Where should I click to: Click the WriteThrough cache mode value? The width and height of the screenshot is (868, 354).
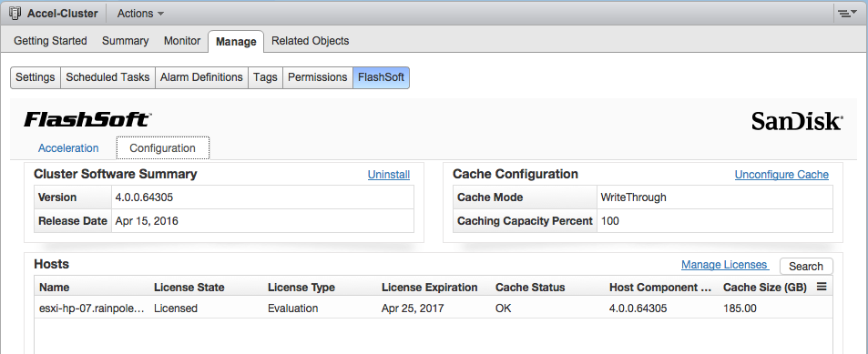(633, 197)
